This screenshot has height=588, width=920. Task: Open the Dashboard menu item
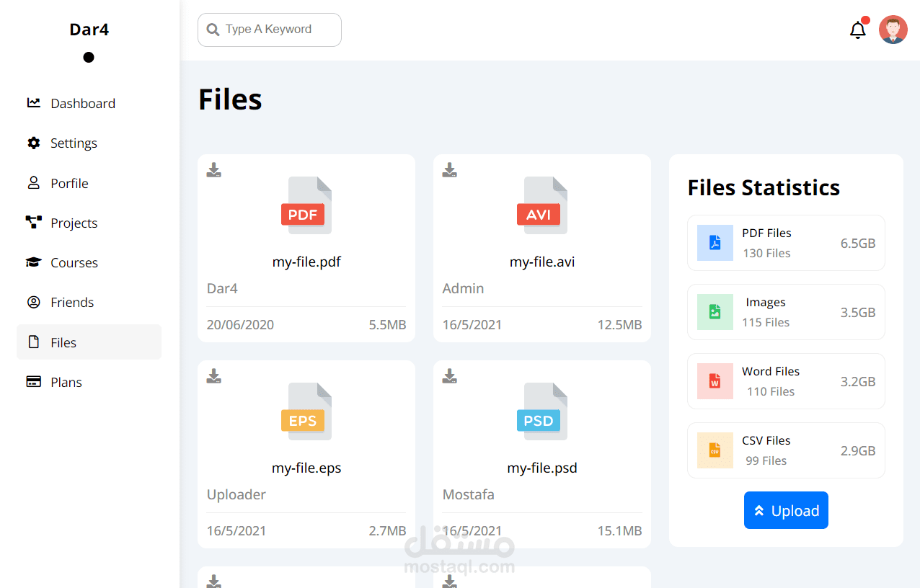pyautogui.click(x=89, y=103)
